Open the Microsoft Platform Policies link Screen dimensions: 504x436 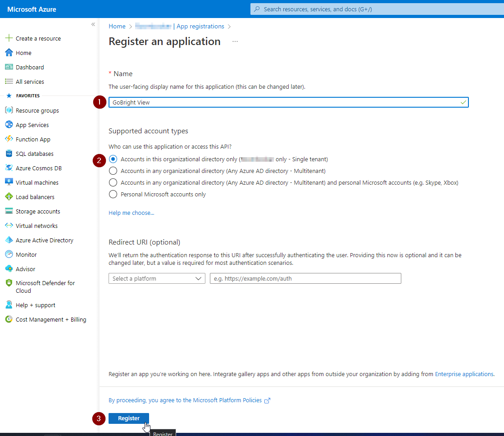click(x=185, y=400)
